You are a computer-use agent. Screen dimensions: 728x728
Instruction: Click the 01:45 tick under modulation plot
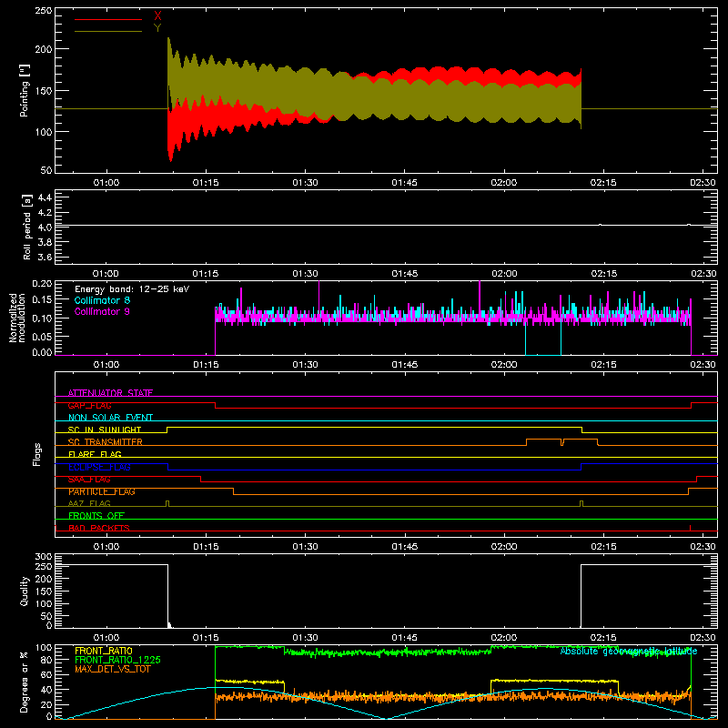click(404, 365)
